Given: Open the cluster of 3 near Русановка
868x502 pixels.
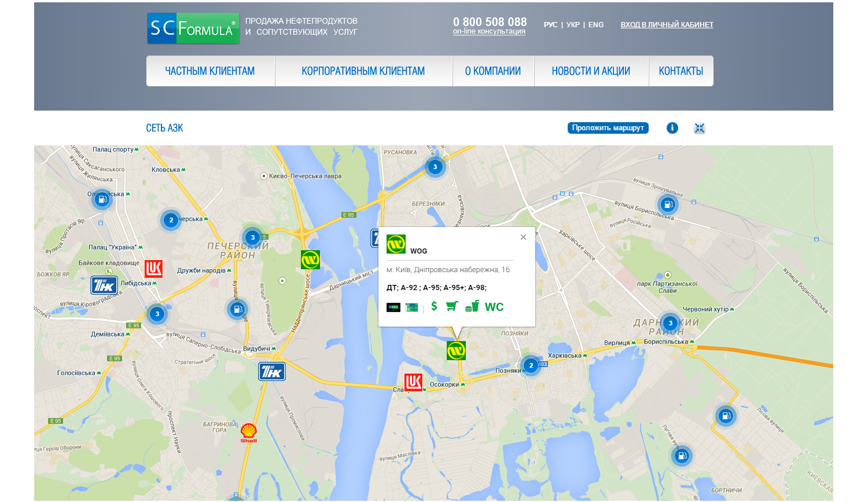Looking at the screenshot, I should point(435,167).
